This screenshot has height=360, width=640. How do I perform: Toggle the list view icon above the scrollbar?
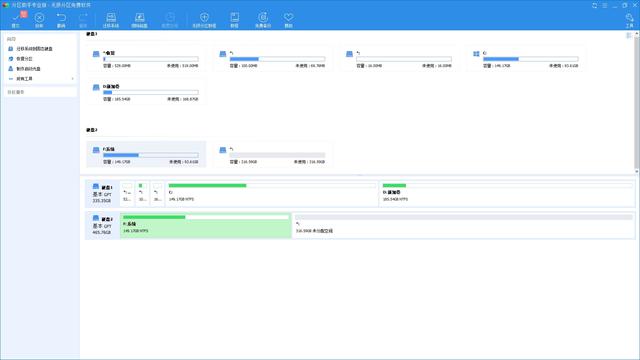pos(629,36)
